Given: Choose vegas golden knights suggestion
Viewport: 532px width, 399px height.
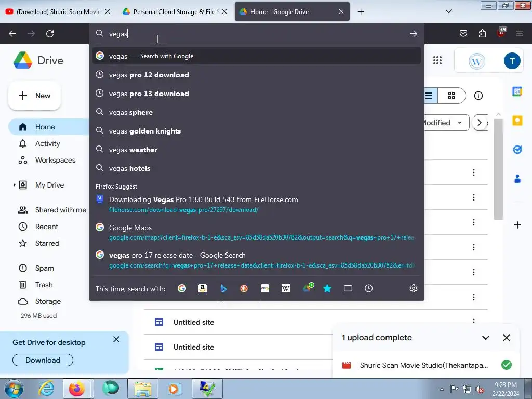Looking at the screenshot, I should coord(256,131).
